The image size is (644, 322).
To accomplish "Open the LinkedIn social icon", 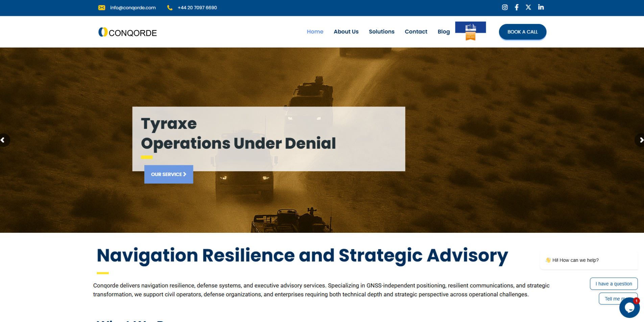I will [541, 7].
